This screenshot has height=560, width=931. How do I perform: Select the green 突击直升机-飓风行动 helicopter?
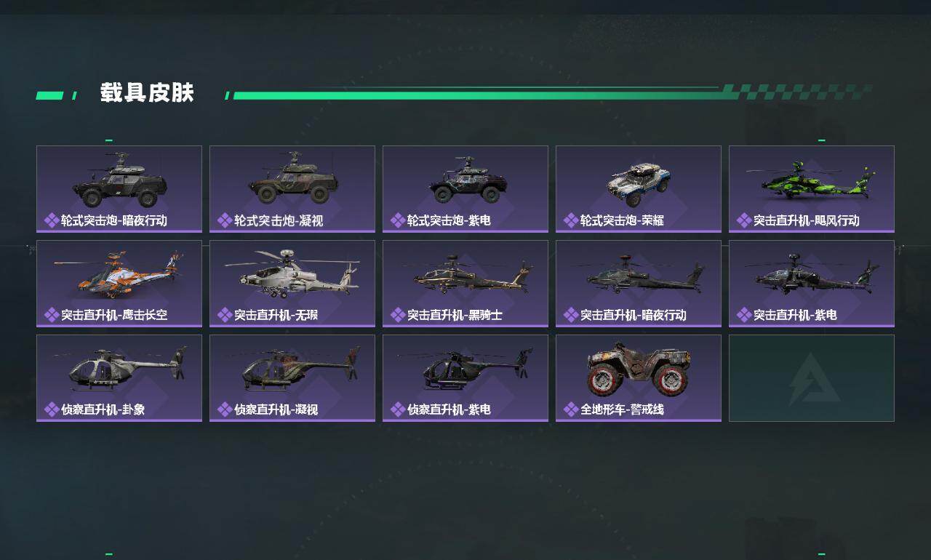point(812,189)
